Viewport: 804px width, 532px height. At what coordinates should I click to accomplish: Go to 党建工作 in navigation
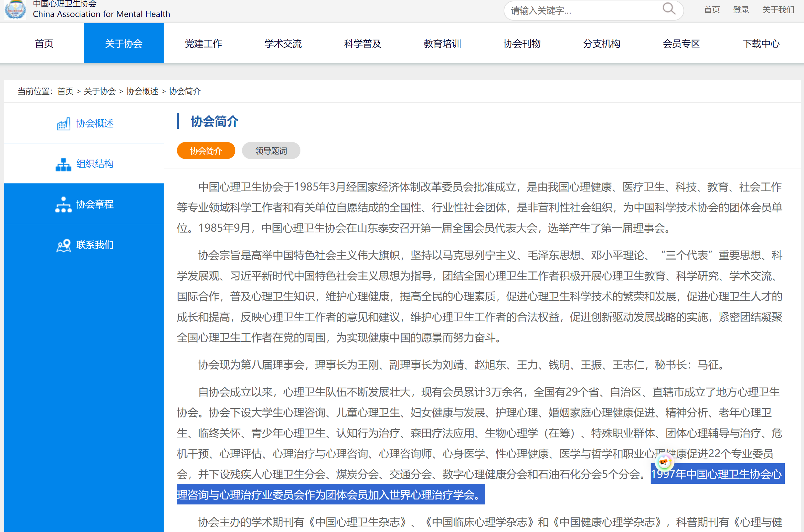(203, 43)
